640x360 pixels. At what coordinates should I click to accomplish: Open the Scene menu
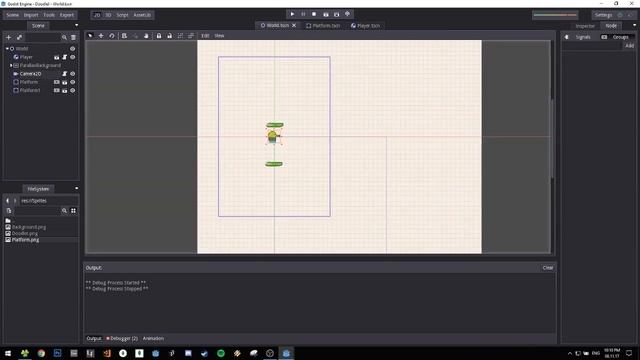tap(12, 15)
